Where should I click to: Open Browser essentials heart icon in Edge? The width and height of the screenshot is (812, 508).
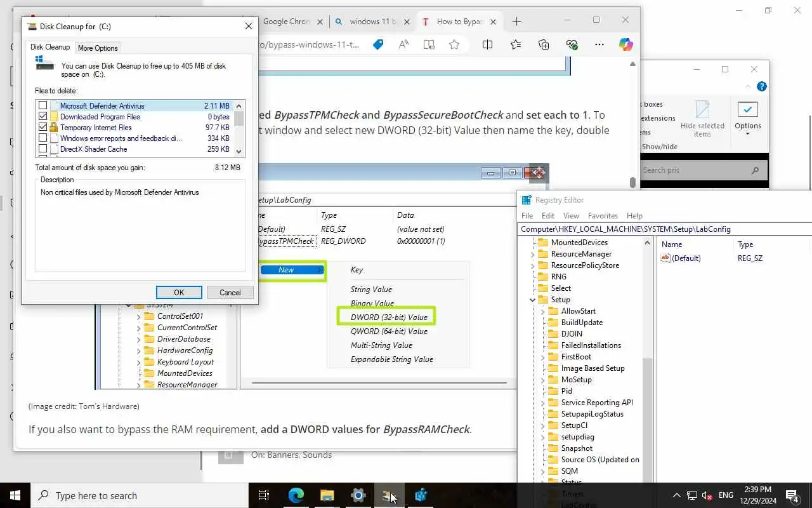(572, 44)
